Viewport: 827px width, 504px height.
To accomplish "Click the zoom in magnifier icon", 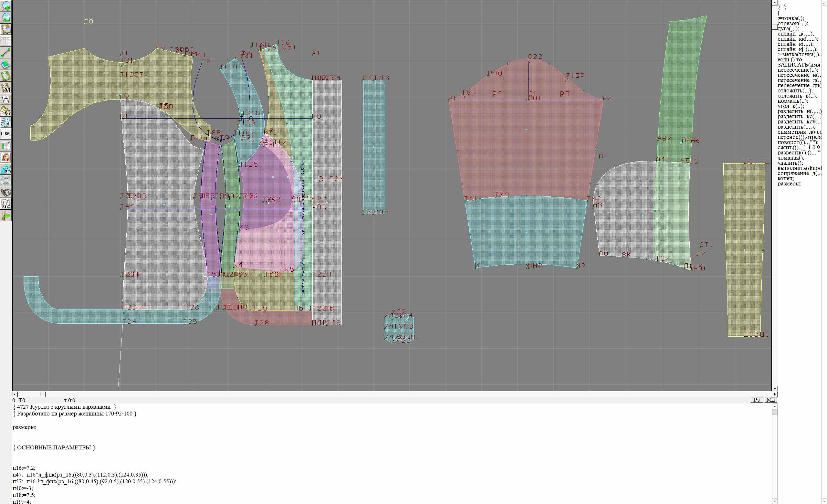I will click(x=6, y=6).
